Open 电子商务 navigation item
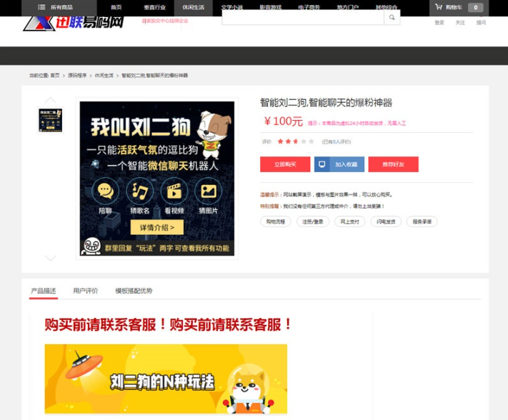Viewport: 508px width, 420px height. [309, 7]
